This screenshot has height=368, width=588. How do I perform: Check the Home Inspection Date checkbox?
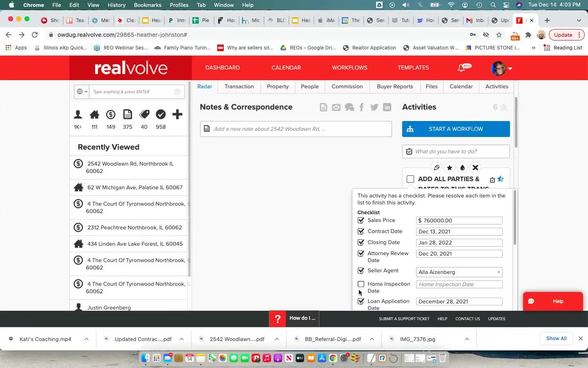coord(361,284)
